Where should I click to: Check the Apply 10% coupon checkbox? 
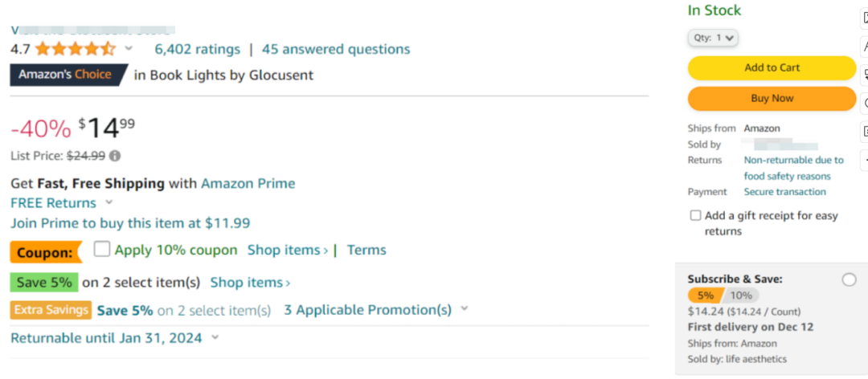tap(102, 250)
